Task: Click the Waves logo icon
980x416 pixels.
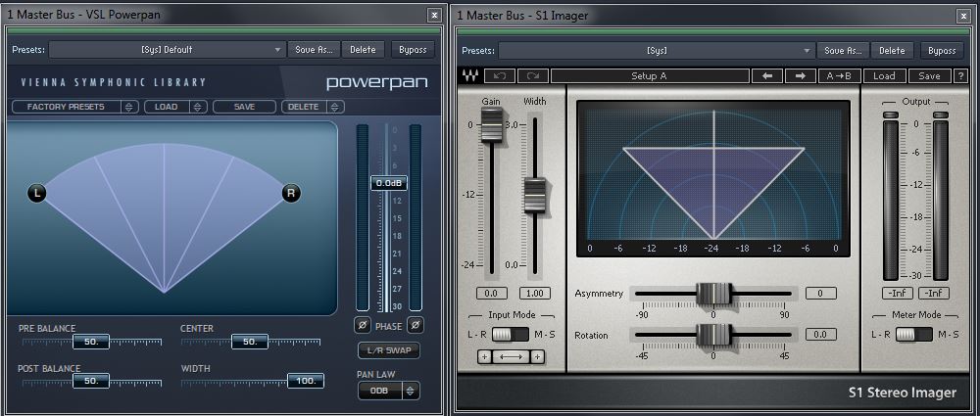Action: pyautogui.click(x=470, y=76)
